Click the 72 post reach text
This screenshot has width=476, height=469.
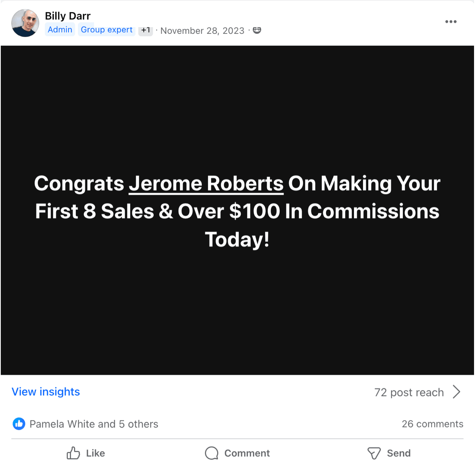point(409,392)
